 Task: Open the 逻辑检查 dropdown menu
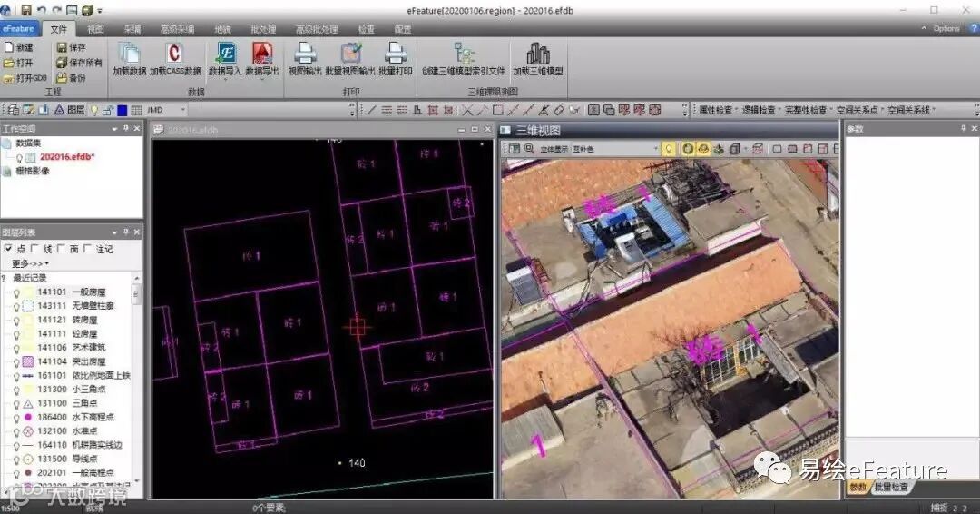(760, 110)
